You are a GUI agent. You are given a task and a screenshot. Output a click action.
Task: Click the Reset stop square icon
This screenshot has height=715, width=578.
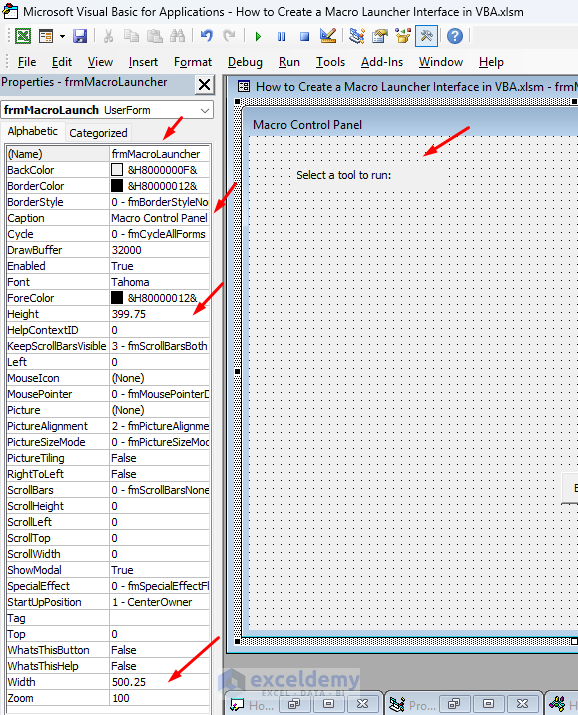point(304,36)
